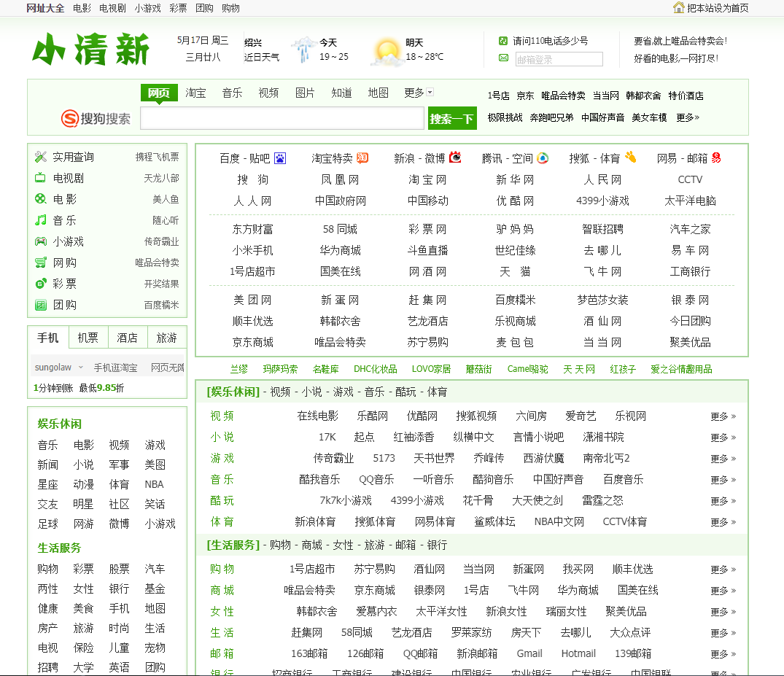
Task: Expand 更多» after 美女车模 hot links
Action: click(688, 117)
